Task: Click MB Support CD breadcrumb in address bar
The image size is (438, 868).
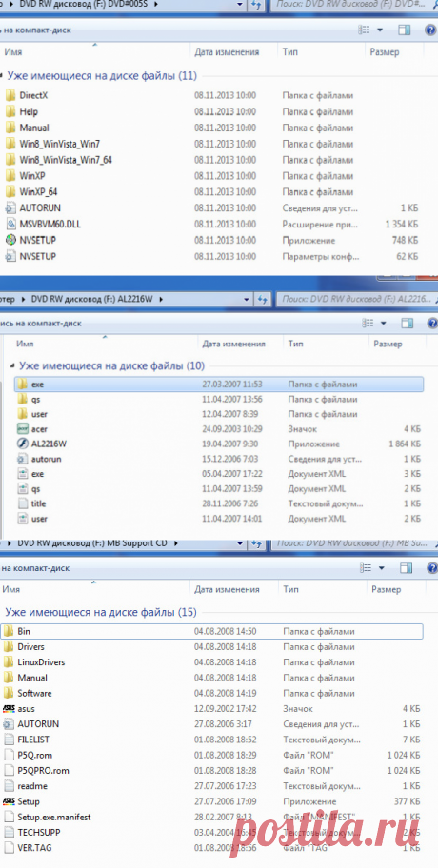Action: pyautogui.click(x=92, y=543)
